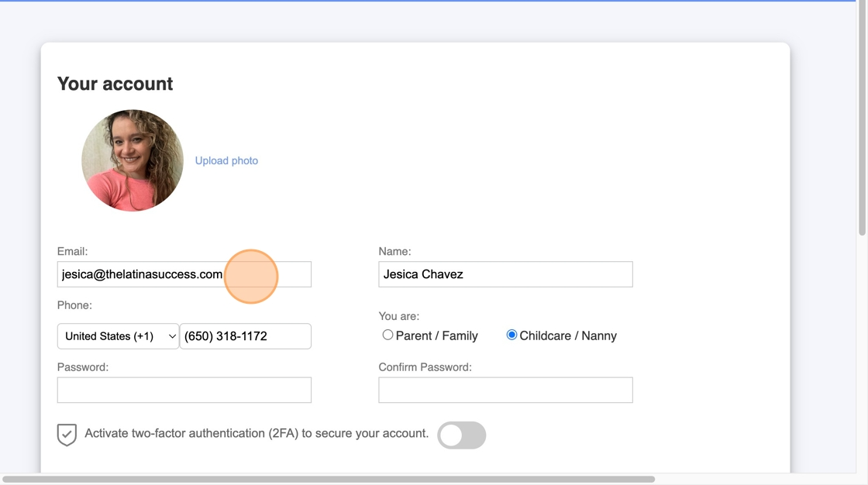This screenshot has height=485, width=868.
Task: Select the Parent / Family radio button
Action: click(387, 335)
